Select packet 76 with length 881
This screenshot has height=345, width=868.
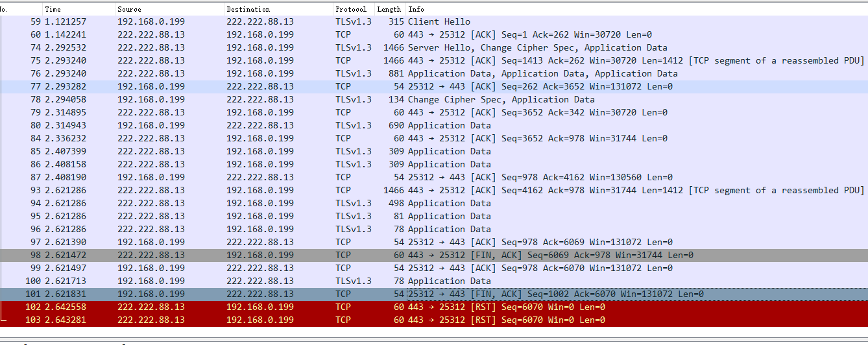tap(434, 74)
